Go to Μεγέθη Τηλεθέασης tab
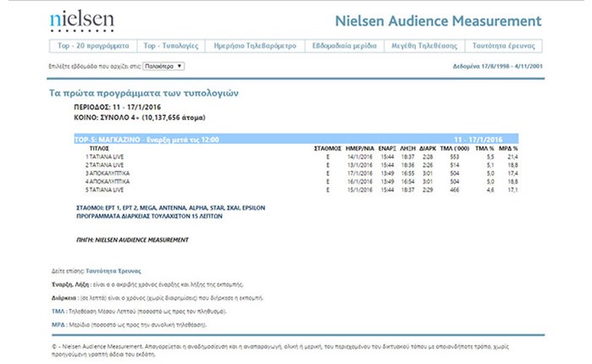The height and width of the screenshot is (364, 592). click(x=424, y=46)
